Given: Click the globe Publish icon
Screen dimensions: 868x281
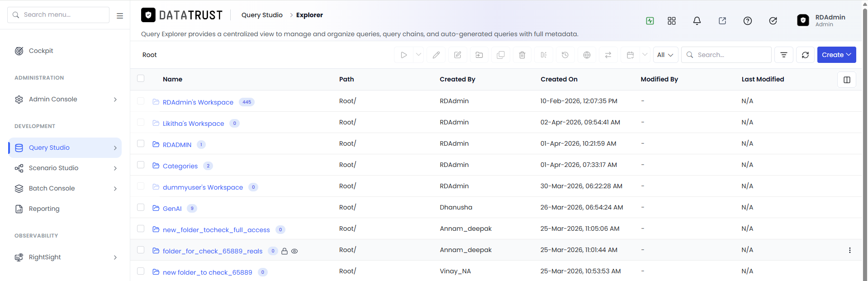Looking at the screenshot, I should click(587, 55).
